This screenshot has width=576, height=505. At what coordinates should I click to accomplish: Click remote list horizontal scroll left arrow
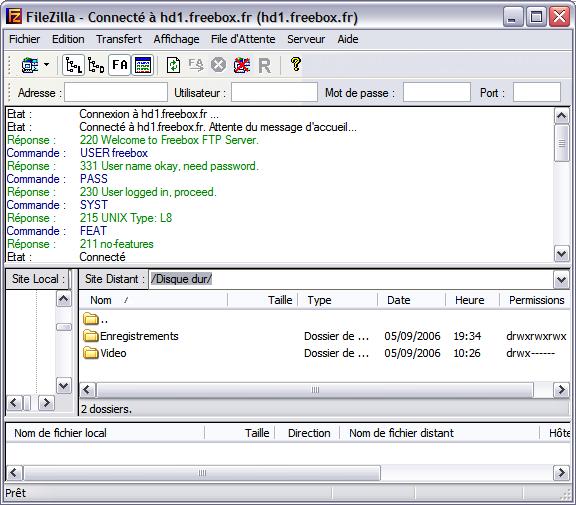87,390
